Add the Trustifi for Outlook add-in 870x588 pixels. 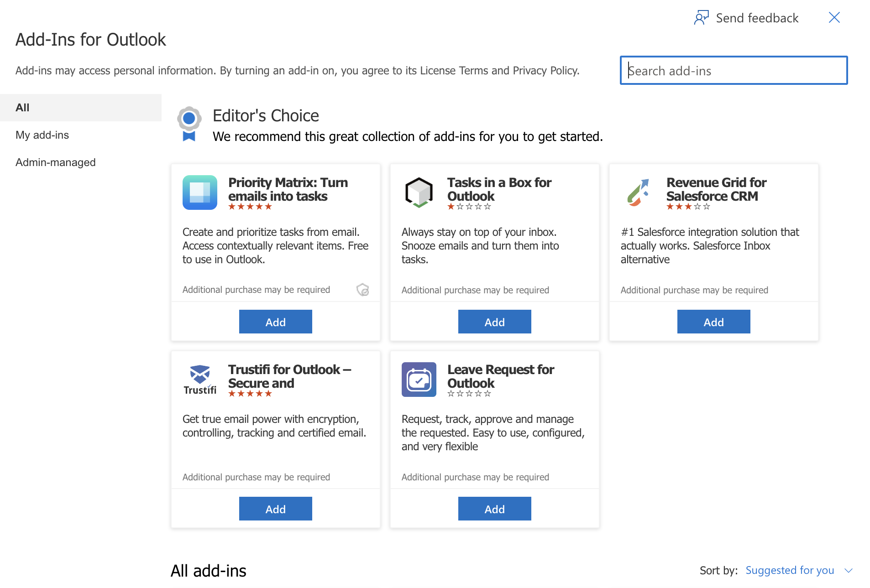pos(275,508)
